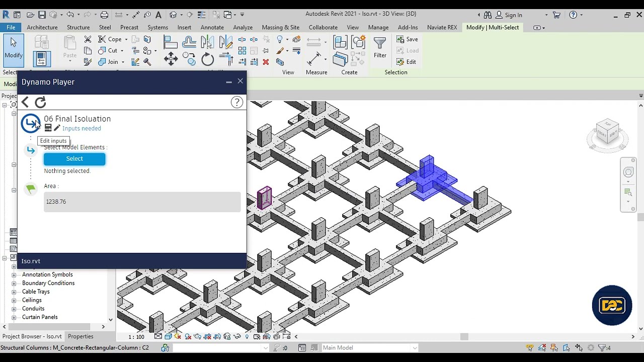Screen dimensions: 644x362
Task: Click the Mirror Pick Axis icon
Action: [x=207, y=42]
